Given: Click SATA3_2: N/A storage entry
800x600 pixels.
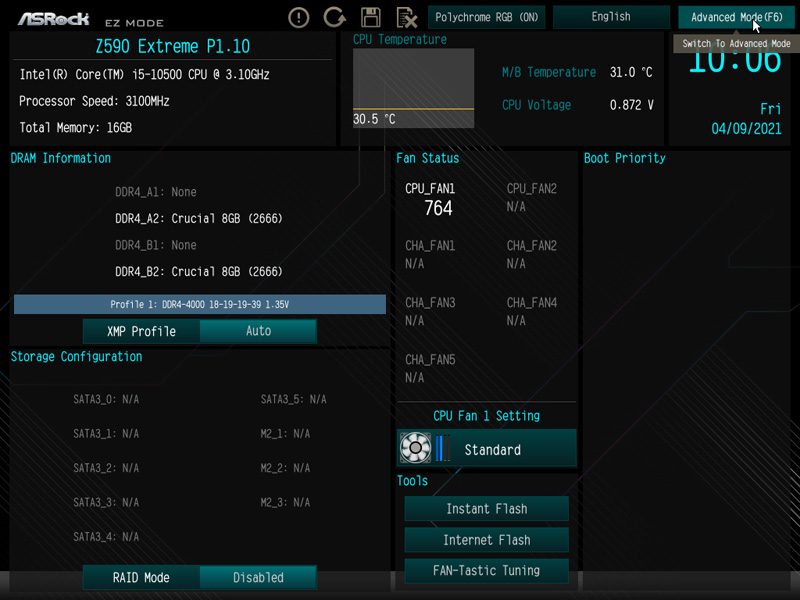Looking at the screenshot, I should 106,468.
